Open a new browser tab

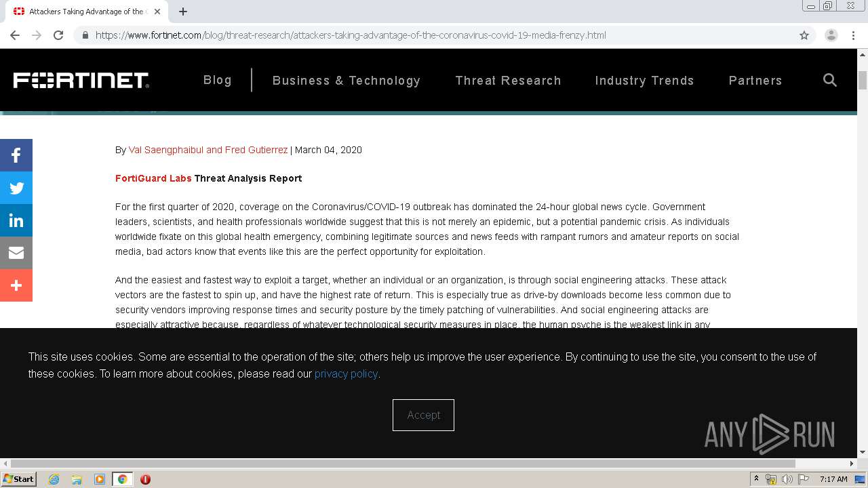click(x=183, y=12)
